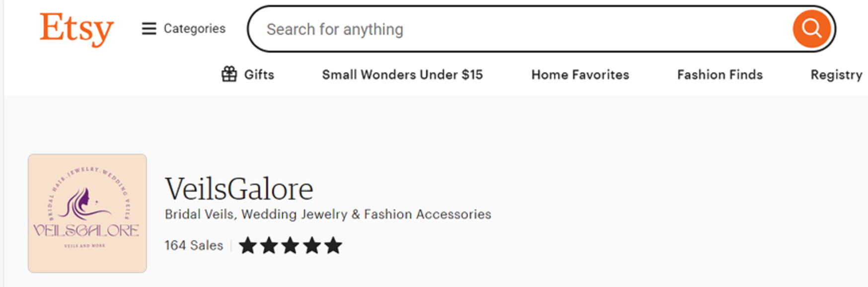Click the first rating star
This screenshot has height=287, width=868.
click(248, 245)
